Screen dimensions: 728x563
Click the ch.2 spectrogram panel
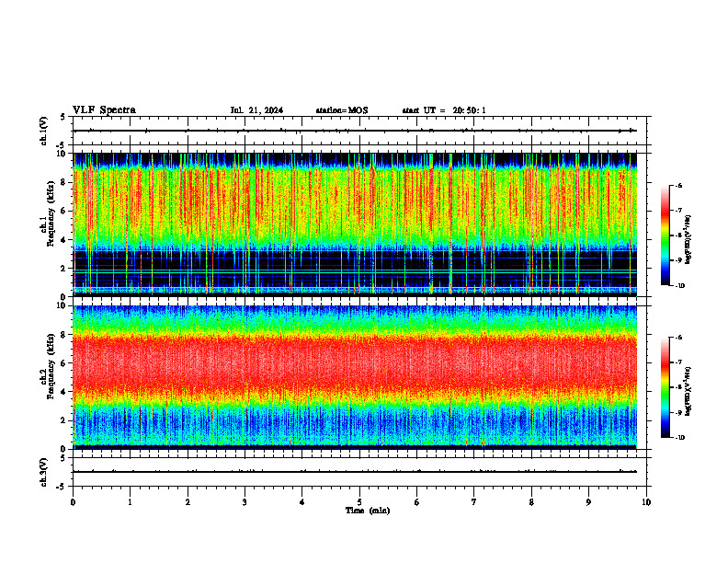(355, 377)
